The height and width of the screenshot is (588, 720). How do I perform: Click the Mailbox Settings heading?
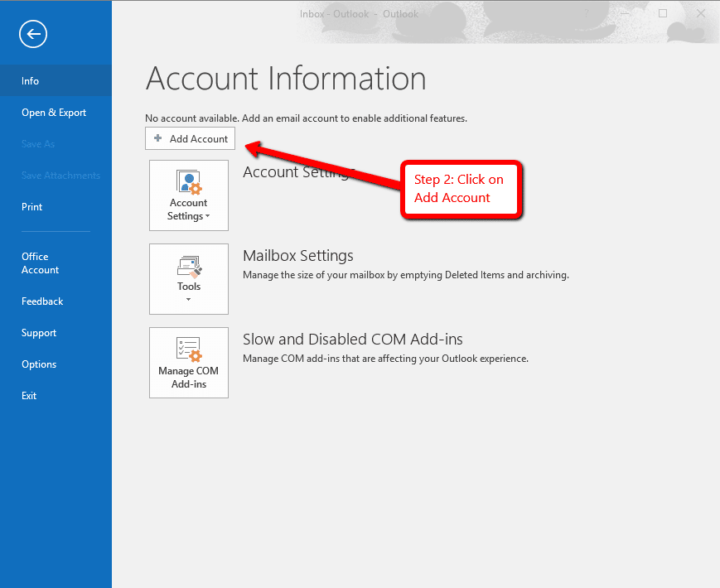tap(298, 256)
